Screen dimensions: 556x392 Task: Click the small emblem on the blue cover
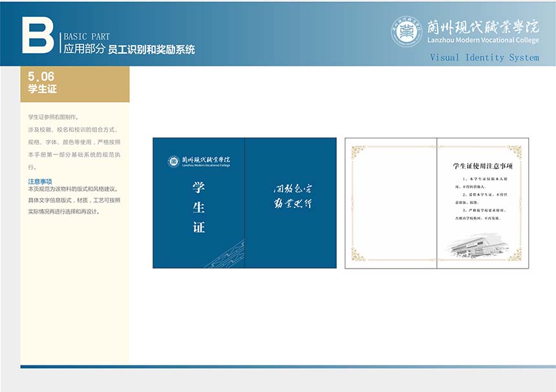click(173, 161)
